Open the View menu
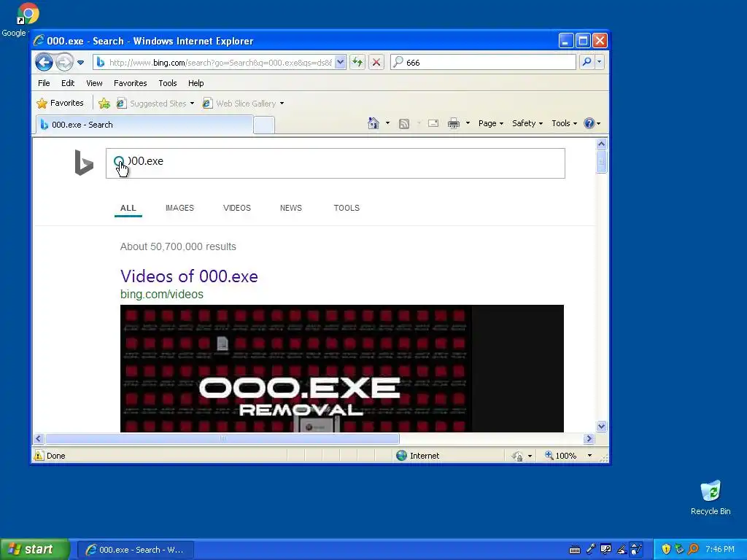The image size is (747, 560). point(94,83)
